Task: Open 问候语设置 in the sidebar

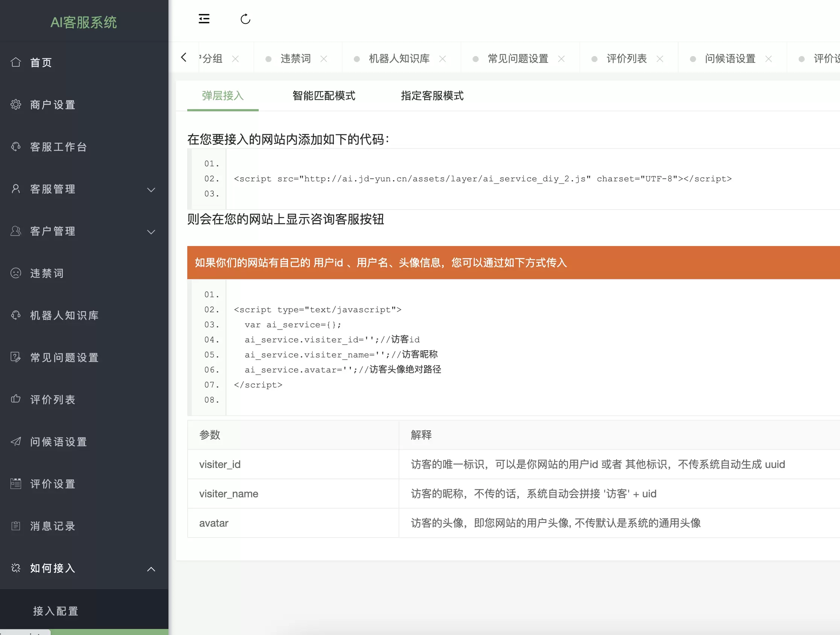Action: (84, 442)
